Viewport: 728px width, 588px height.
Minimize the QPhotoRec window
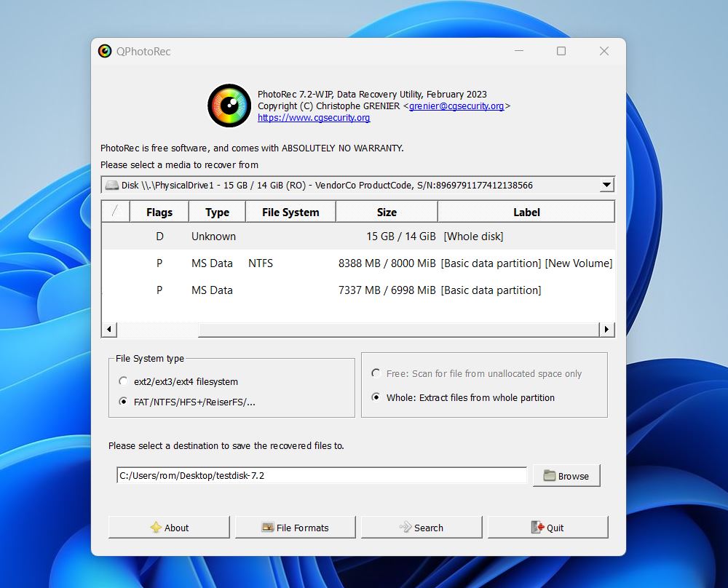(519, 51)
